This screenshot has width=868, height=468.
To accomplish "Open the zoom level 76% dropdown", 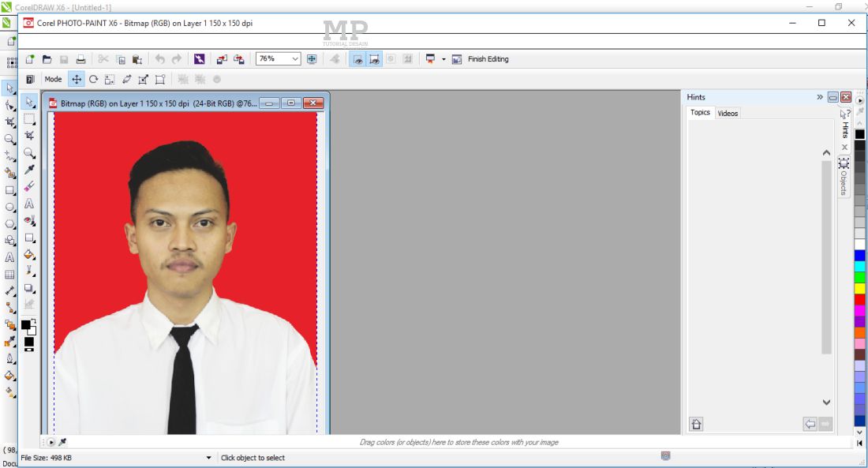I will click(295, 58).
